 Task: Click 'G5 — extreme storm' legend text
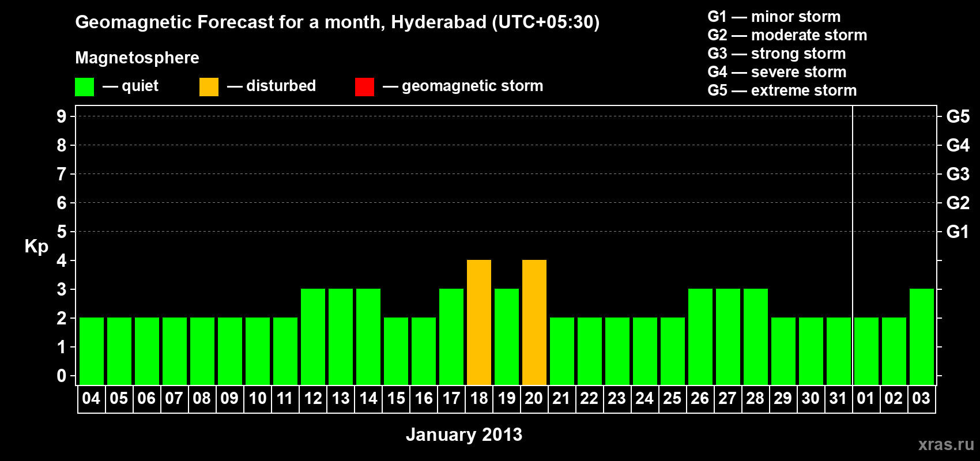[x=782, y=90]
